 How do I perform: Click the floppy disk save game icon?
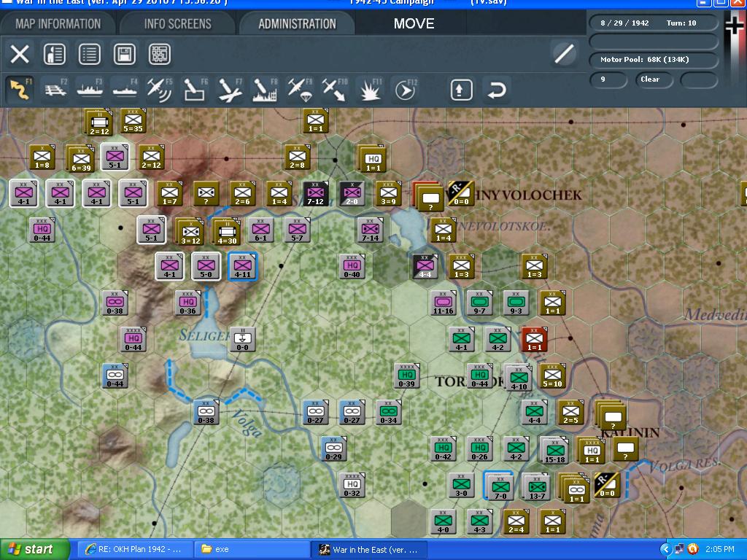click(124, 54)
